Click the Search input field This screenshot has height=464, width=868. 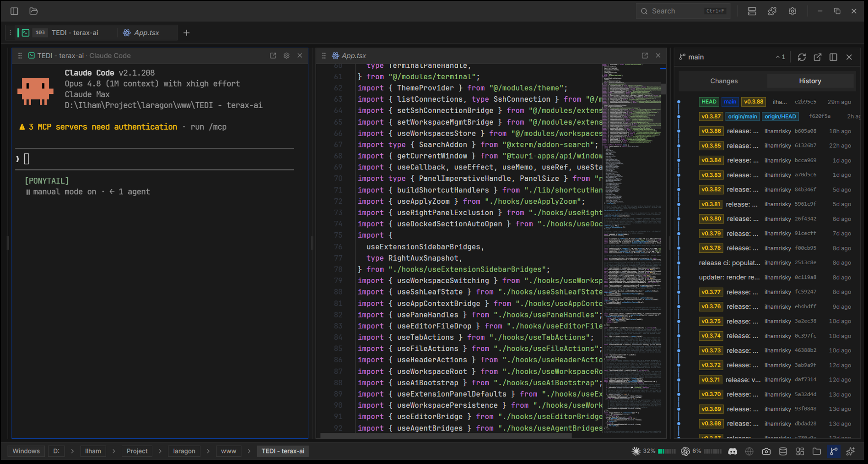click(683, 11)
